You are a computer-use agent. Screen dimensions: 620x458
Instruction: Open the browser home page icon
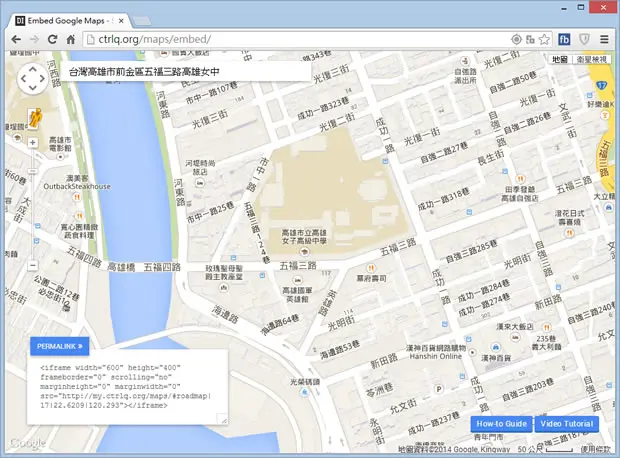pos(70,39)
